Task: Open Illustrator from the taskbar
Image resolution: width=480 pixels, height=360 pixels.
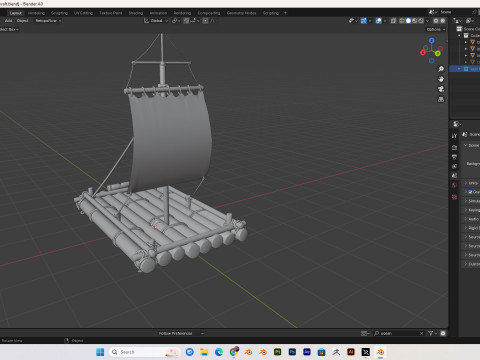Action: (x=351, y=352)
